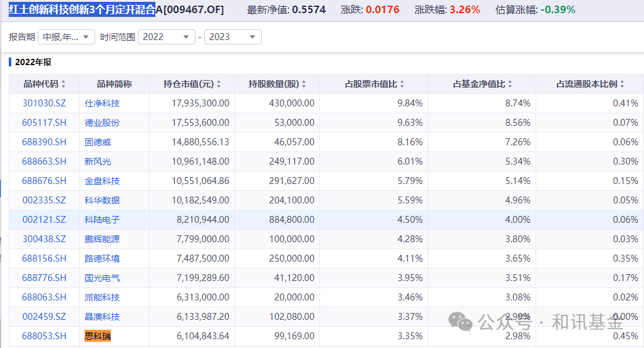Screen dimensions: 644x348
Task: Open the highlighted 思科瑞 stock name
Action: click(x=98, y=336)
